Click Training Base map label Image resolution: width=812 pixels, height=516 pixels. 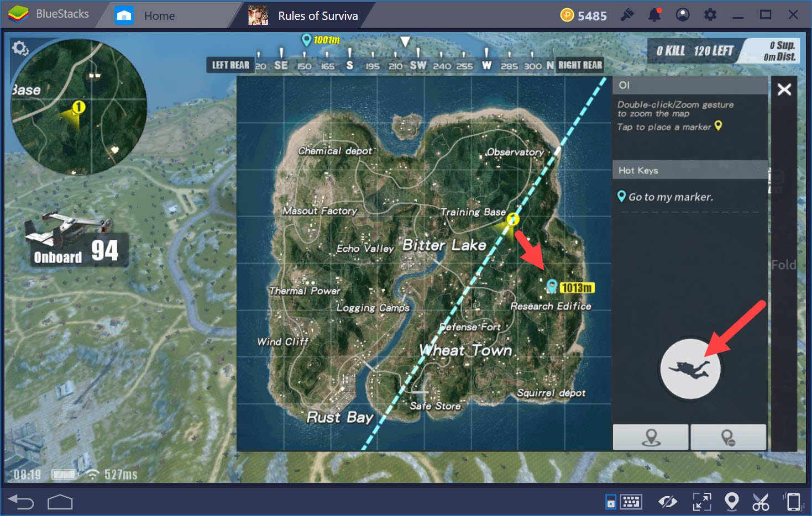click(473, 212)
